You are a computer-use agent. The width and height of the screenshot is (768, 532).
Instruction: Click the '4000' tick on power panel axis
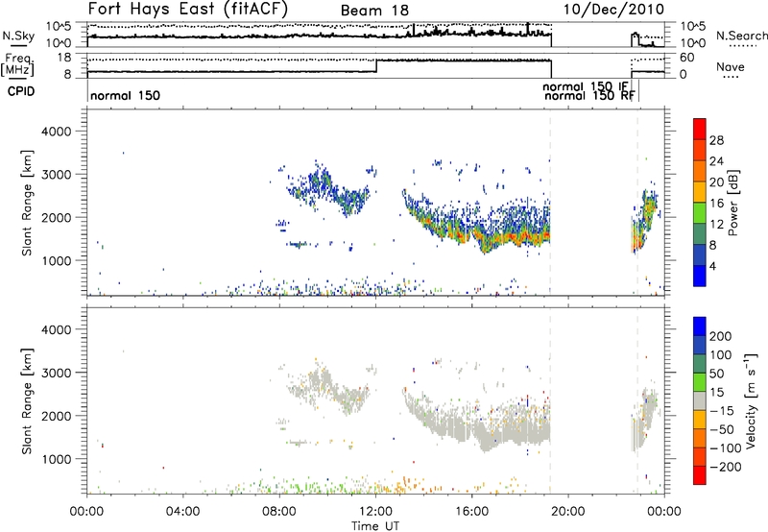tap(57, 132)
